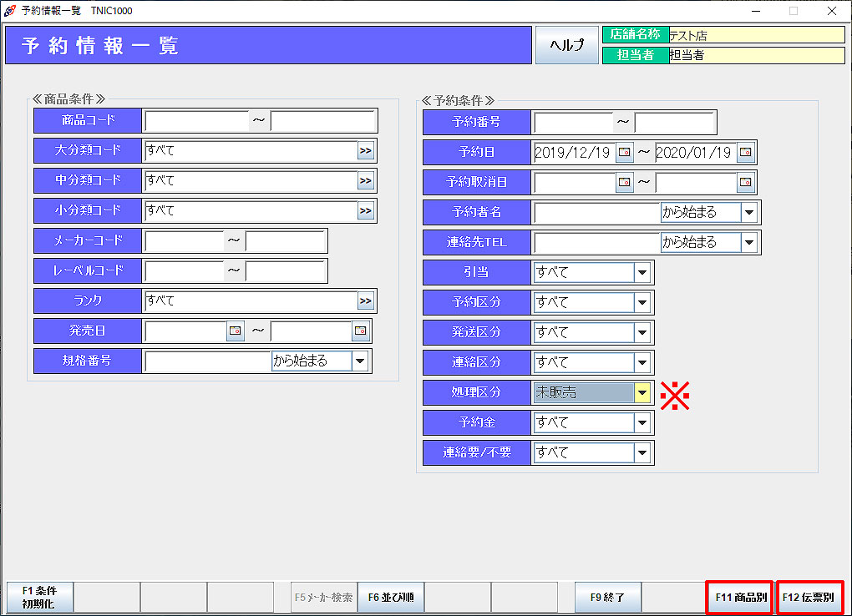
Task: Open calendar for 予約取消日 end date
Action: coord(745,182)
